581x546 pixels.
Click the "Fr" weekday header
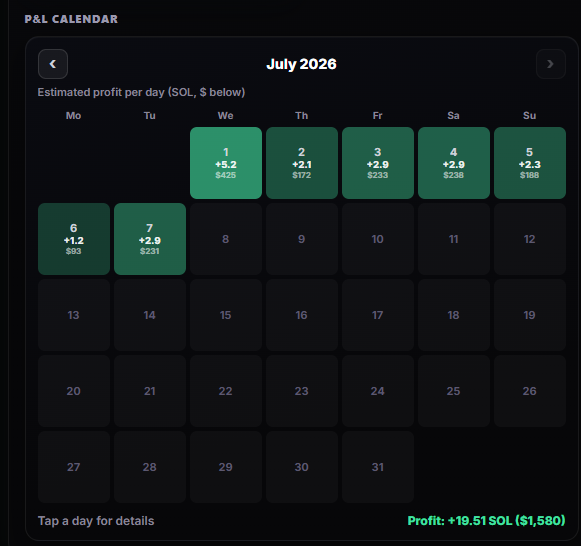(378, 116)
